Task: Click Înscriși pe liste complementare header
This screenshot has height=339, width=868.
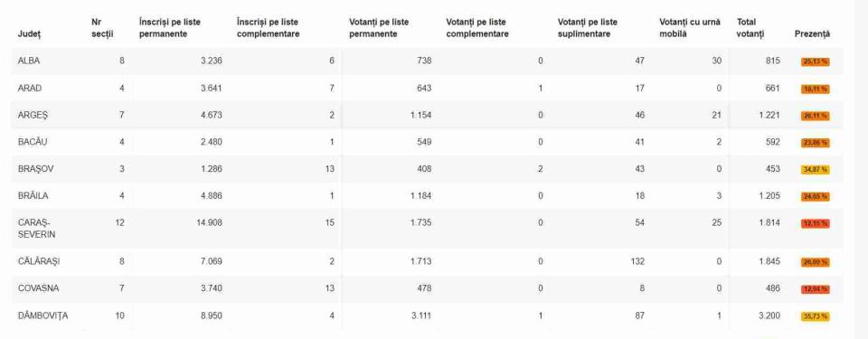Action: pos(268,28)
